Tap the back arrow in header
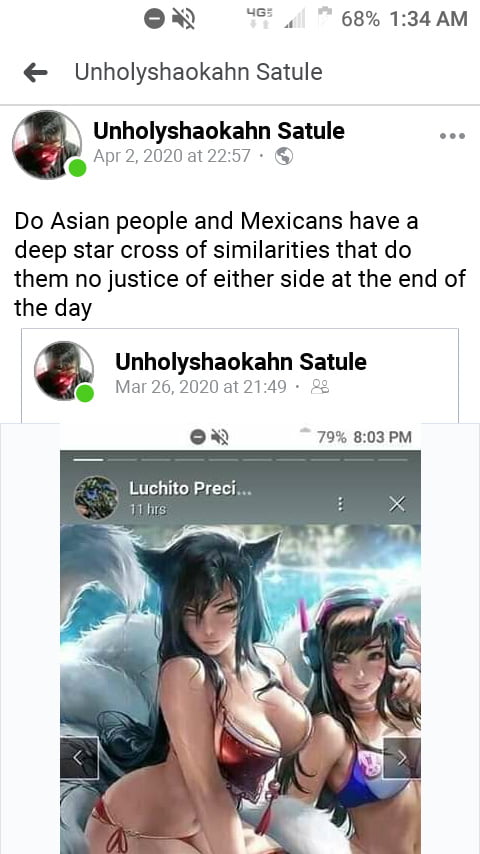The width and height of the screenshot is (480, 854). pyautogui.click(x=35, y=72)
